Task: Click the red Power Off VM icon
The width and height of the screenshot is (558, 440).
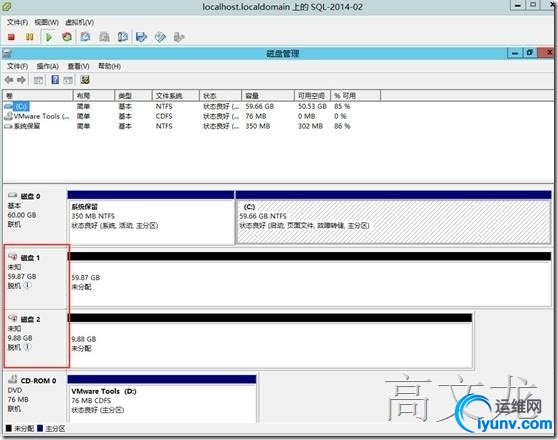Action: (x=11, y=37)
